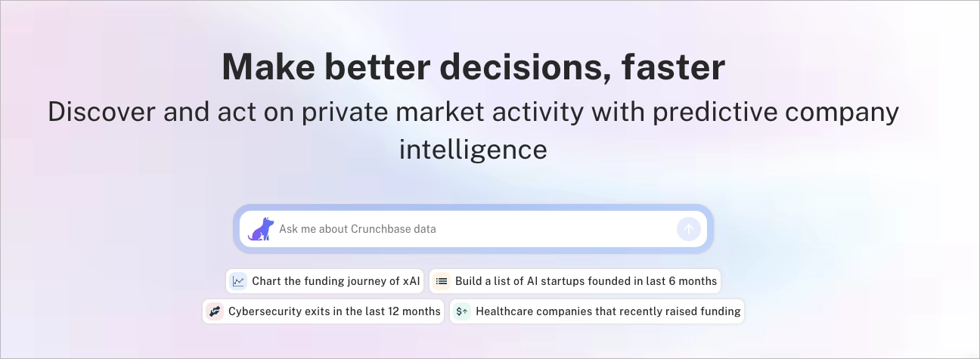Click the list icon beside AI startups suggestion
This screenshot has width=980, height=359.
point(441,281)
